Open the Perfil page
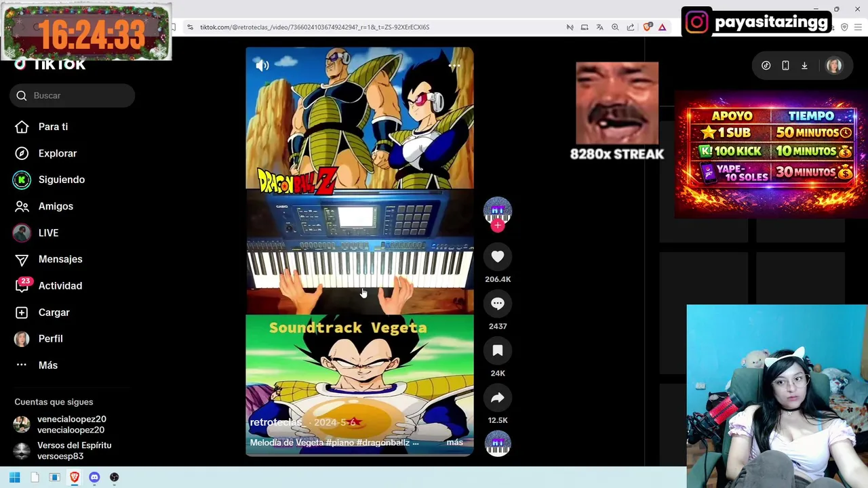The height and width of the screenshot is (488, 868). coord(50,339)
